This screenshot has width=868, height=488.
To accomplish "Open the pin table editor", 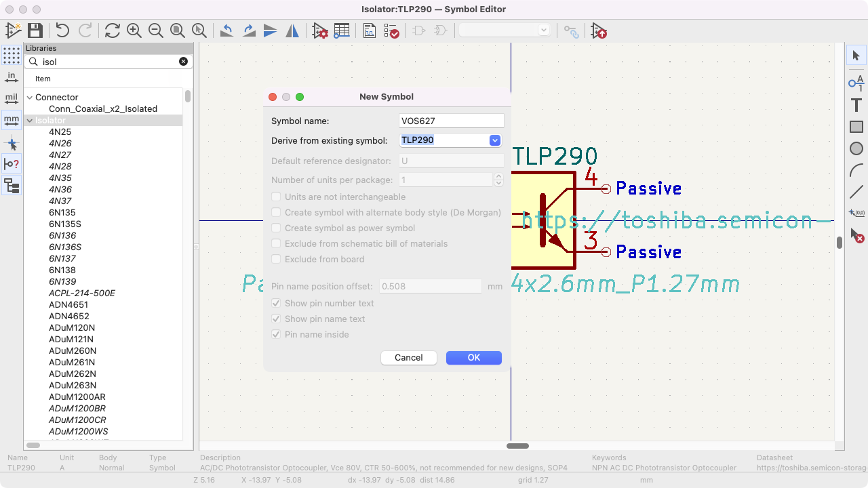I will [342, 30].
